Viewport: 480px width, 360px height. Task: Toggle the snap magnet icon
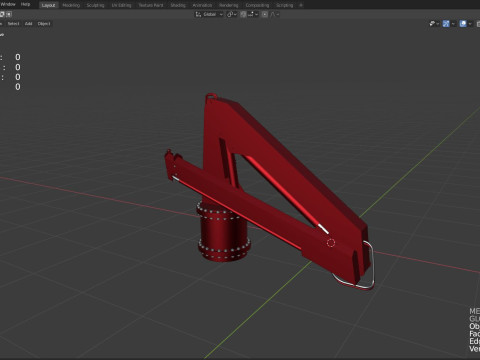[x=243, y=14]
